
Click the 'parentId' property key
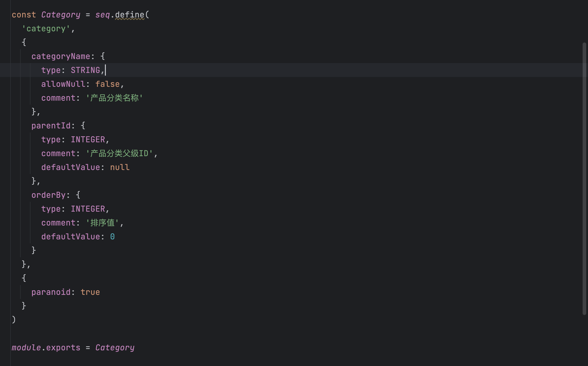pos(51,126)
